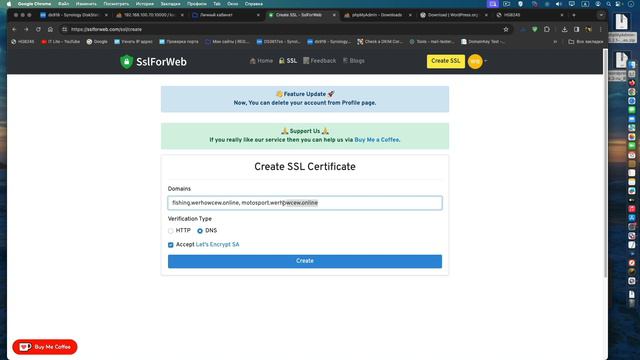Open Мои сайты bookmark
Viewport: 640px width, 360px height.
pos(227,42)
